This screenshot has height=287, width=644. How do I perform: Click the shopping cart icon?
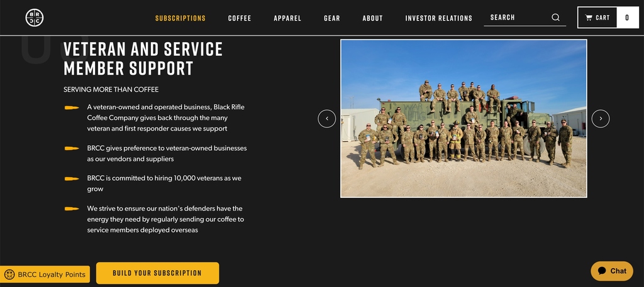(x=589, y=18)
